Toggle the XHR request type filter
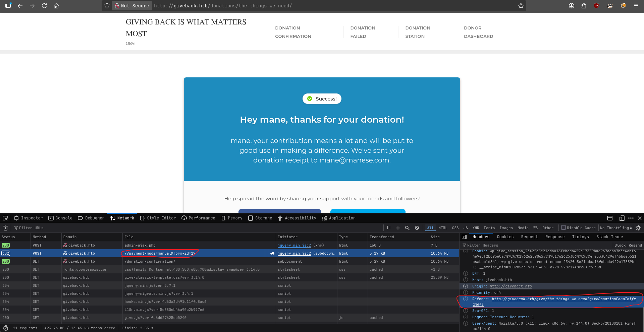The width and height of the screenshot is (644, 332). click(x=476, y=228)
